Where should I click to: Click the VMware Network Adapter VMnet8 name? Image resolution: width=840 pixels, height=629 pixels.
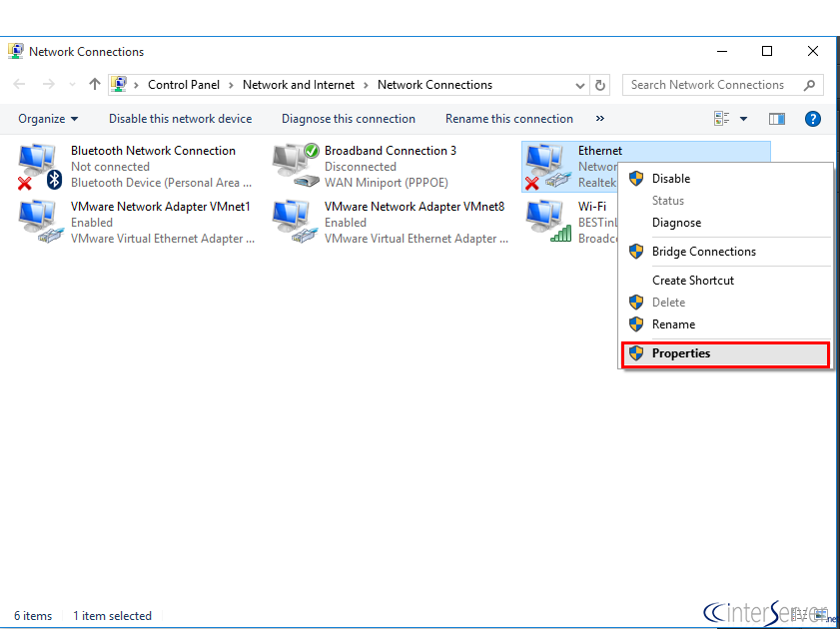click(415, 206)
